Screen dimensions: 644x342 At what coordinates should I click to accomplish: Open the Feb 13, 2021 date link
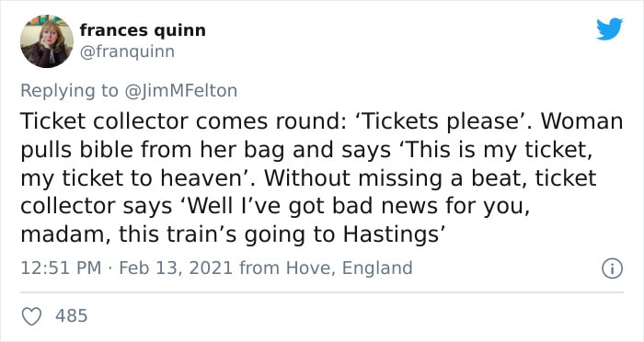pyautogui.click(x=176, y=268)
